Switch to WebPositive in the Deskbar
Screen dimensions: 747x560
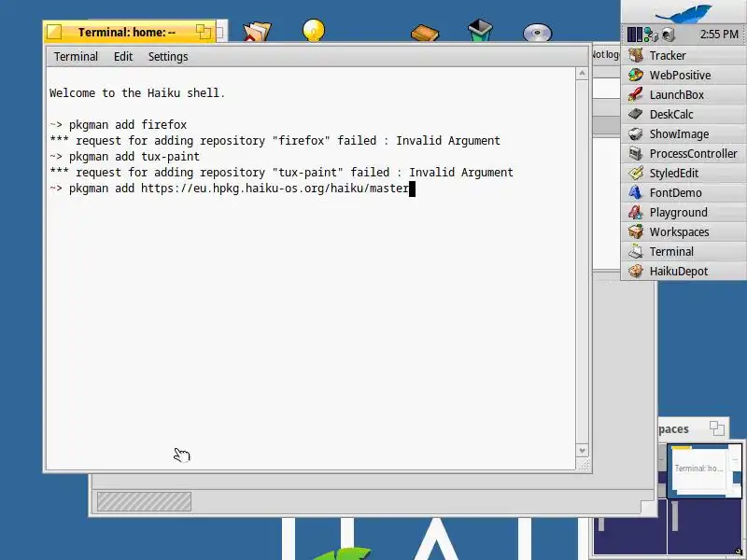684,75
